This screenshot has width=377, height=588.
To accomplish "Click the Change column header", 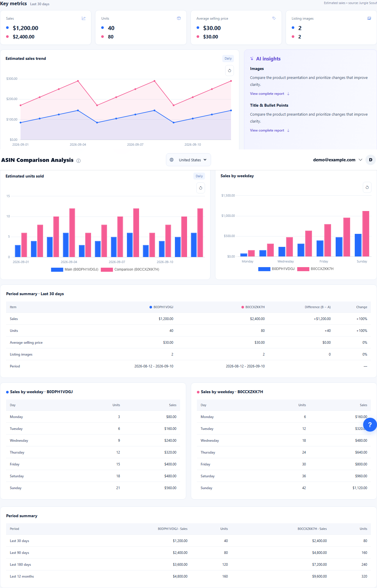I will tap(361, 307).
